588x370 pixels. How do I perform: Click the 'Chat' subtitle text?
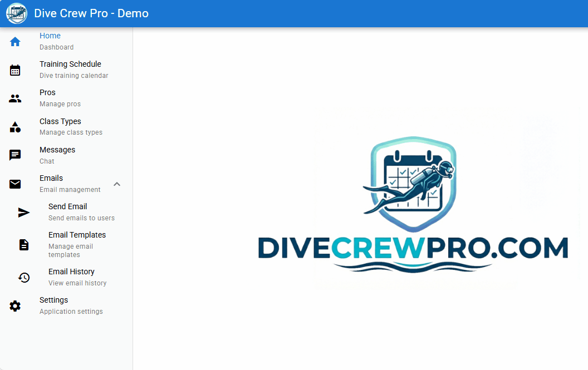(47, 161)
